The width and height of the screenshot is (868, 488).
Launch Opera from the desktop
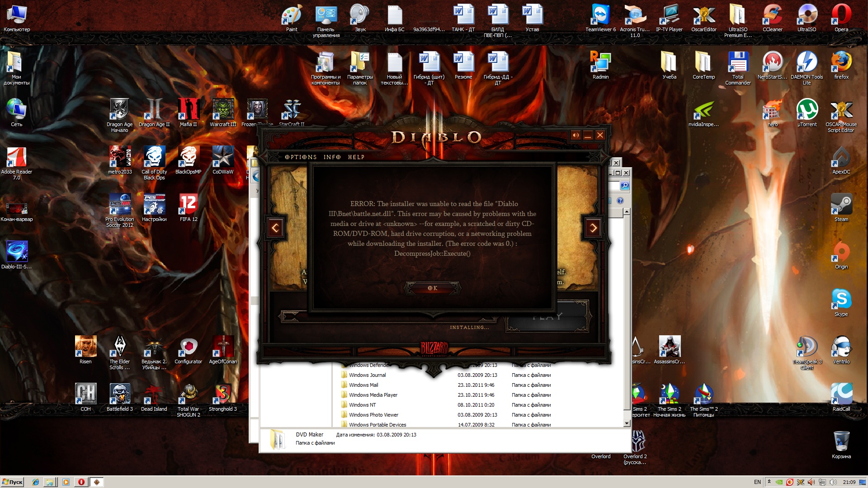click(841, 18)
